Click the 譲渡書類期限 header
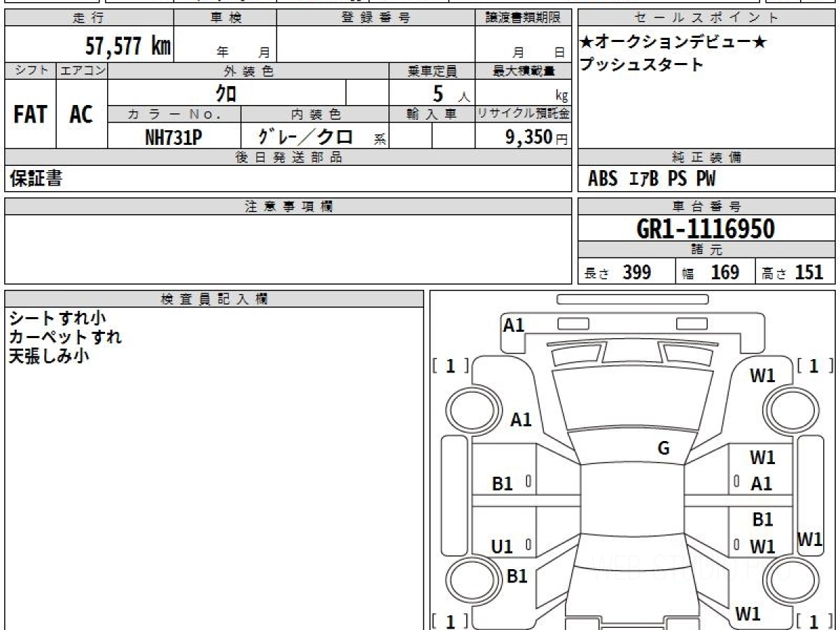Image resolution: width=840 pixels, height=630 pixels. click(523, 18)
